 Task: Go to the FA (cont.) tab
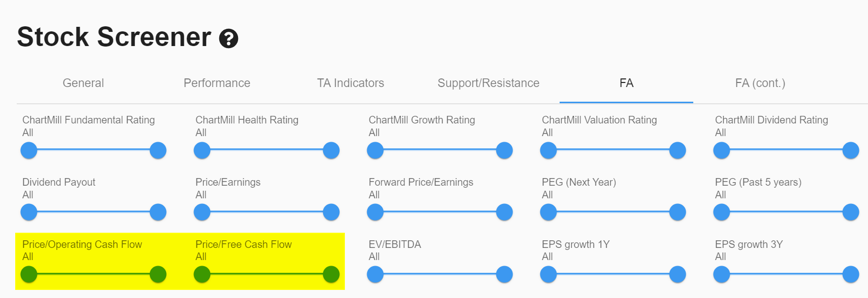760,83
